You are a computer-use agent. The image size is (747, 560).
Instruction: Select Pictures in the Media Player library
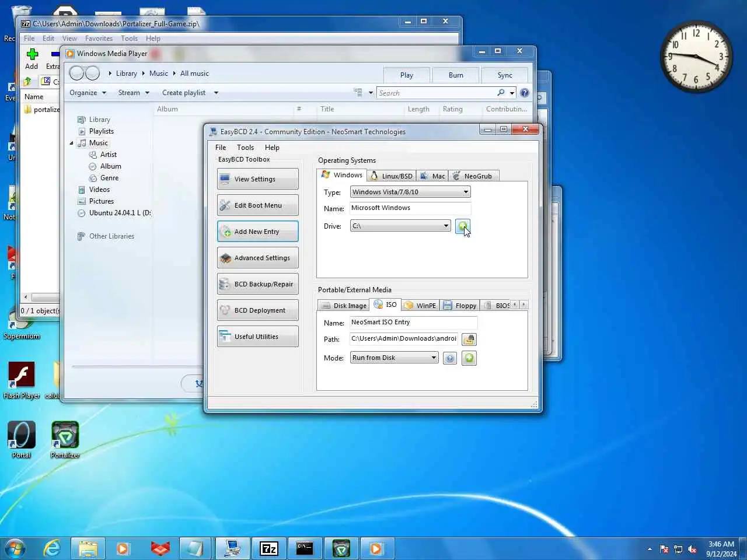[102, 201]
